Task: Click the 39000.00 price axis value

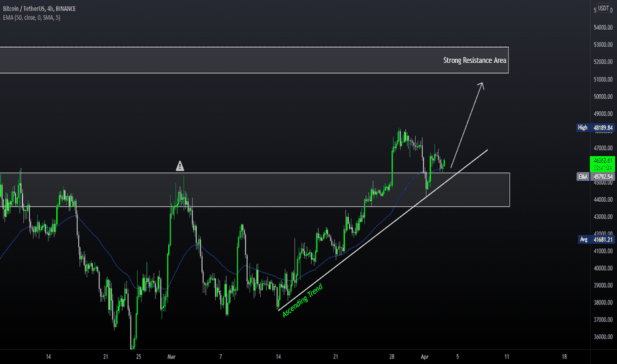Action: click(603, 285)
